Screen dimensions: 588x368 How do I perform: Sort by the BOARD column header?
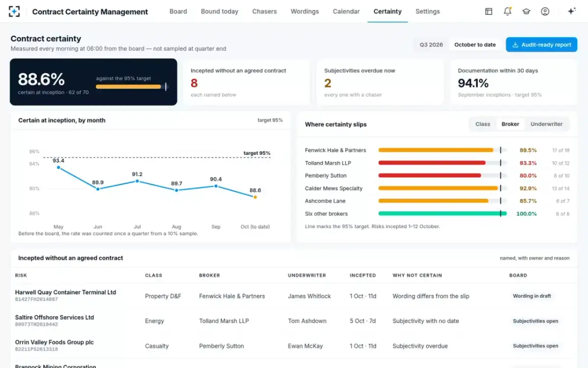point(518,275)
